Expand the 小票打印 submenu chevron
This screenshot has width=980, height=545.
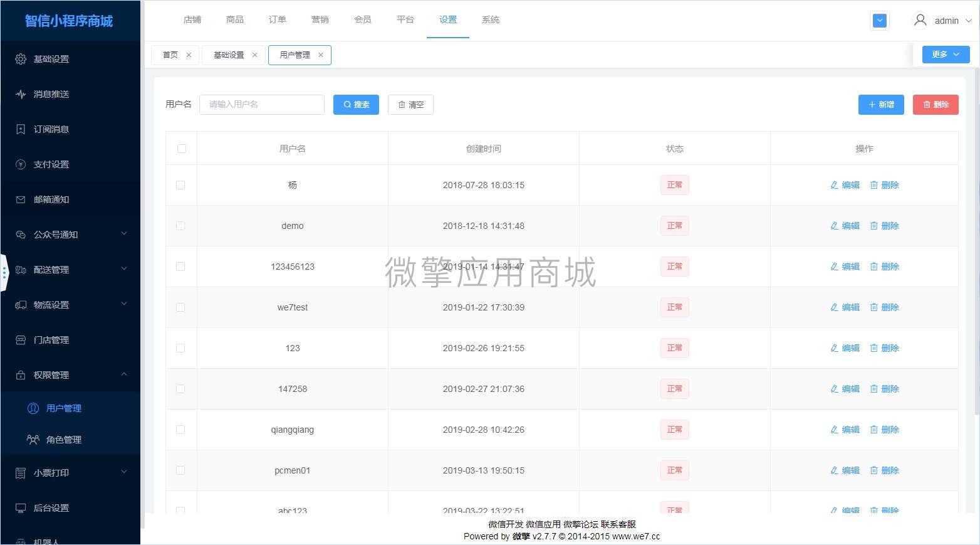[124, 472]
